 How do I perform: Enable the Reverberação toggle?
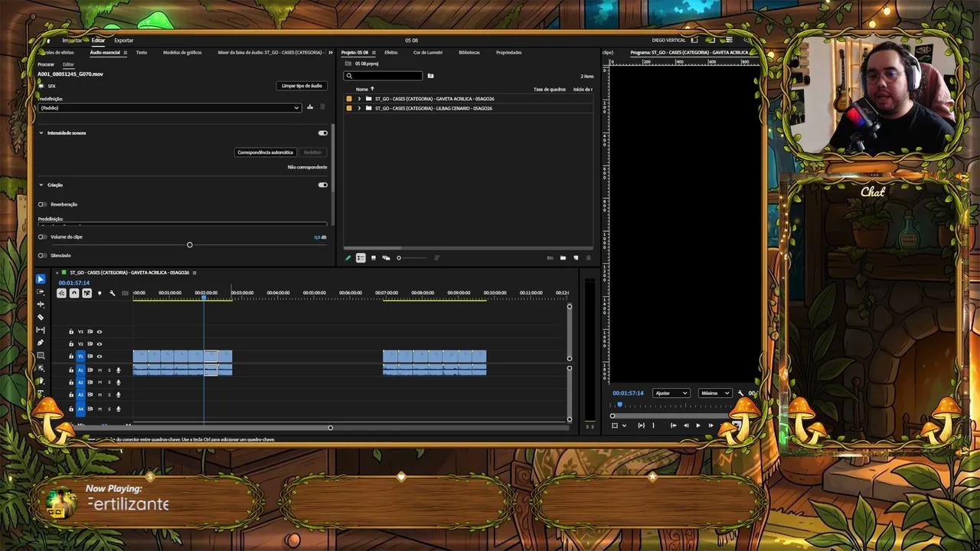coord(43,204)
